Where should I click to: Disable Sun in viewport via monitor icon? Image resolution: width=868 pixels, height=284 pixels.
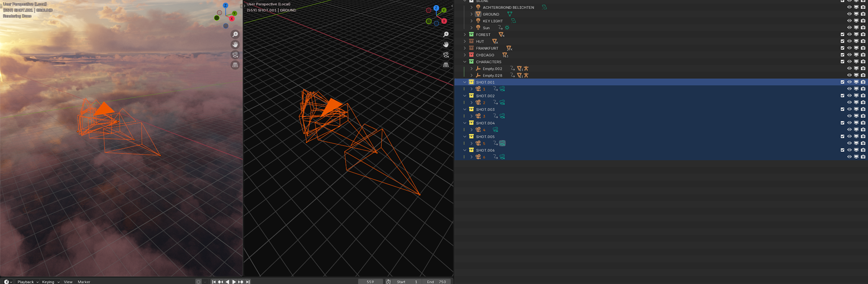[856, 28]
